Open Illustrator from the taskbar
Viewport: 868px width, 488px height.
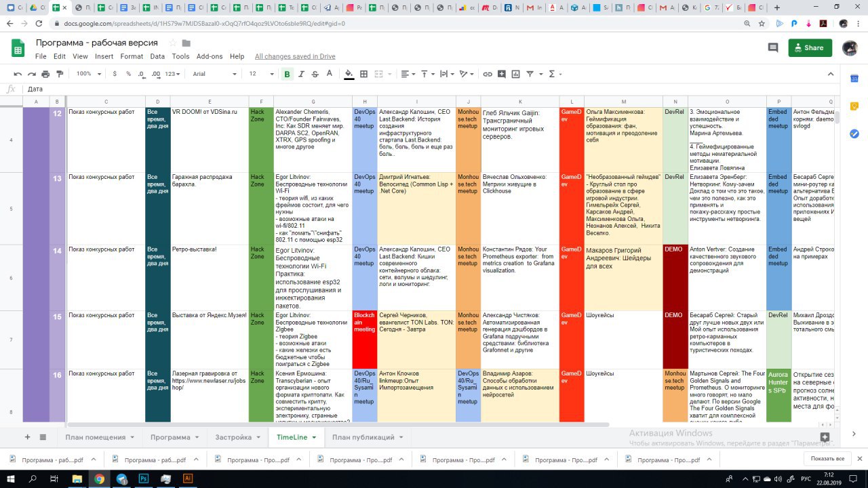point(188,479)
